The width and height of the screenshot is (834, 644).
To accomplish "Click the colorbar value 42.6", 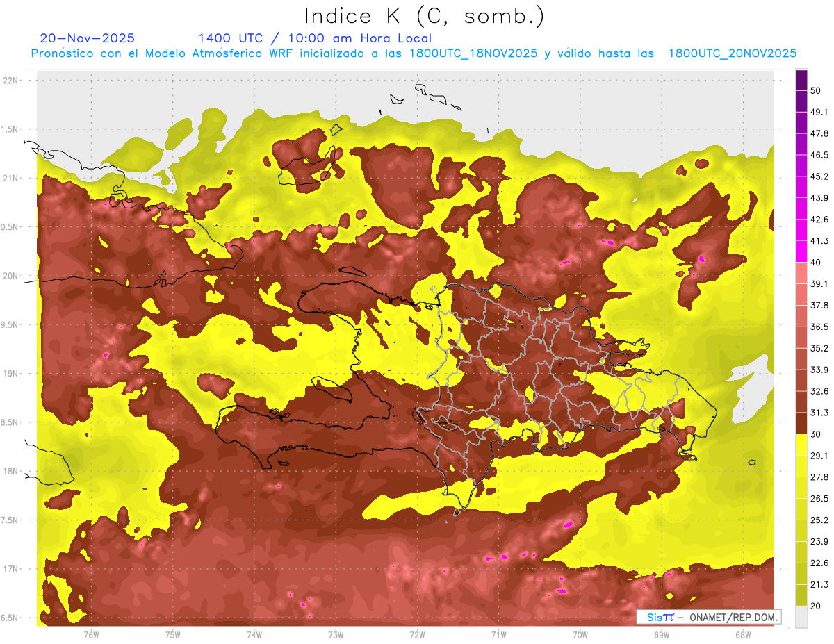I will 819,220.
